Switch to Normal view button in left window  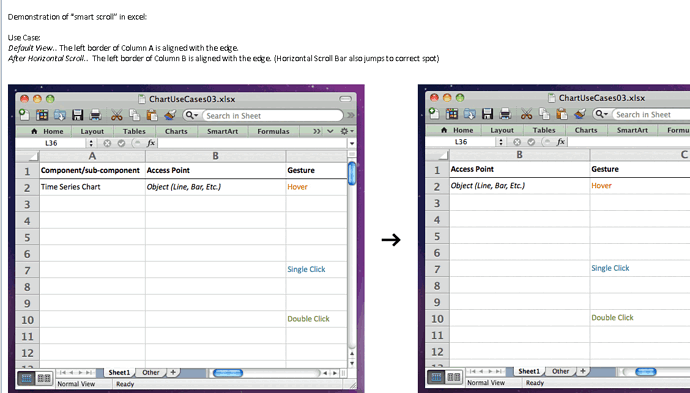pos(26,378)
